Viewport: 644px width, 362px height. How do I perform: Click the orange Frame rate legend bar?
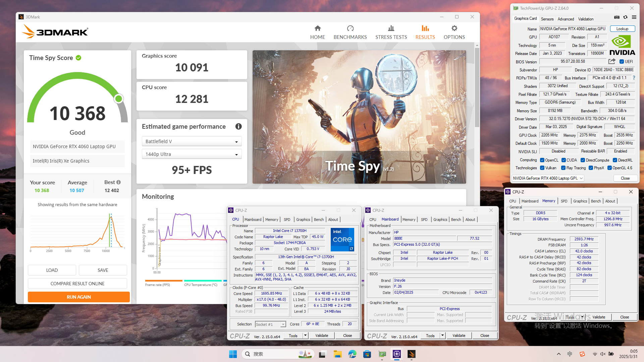coord(164,281)
